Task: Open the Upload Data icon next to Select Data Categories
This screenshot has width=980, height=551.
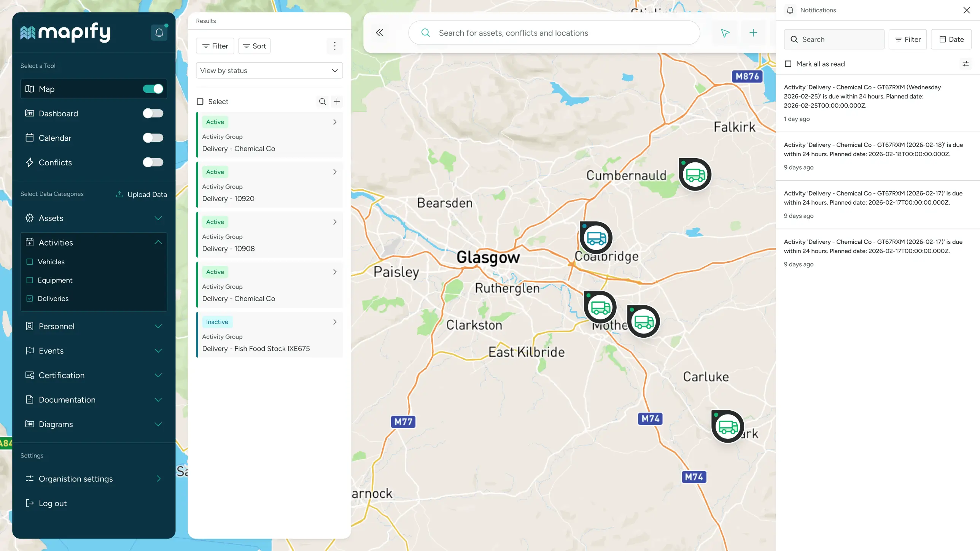Action: [119, 194]
